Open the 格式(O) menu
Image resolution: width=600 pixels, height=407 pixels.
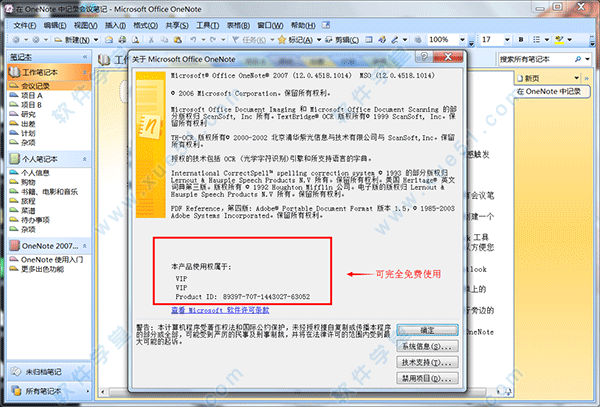click(145, 26)
